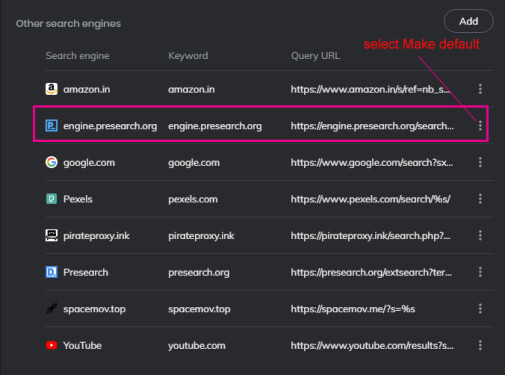Click the presearch.org keyword

click(199, 273)
